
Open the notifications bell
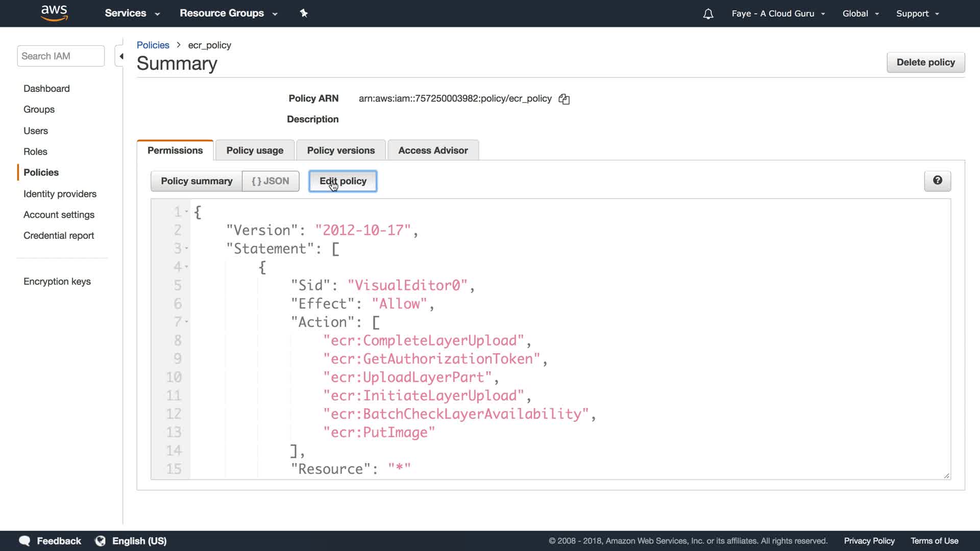(708, 14)
